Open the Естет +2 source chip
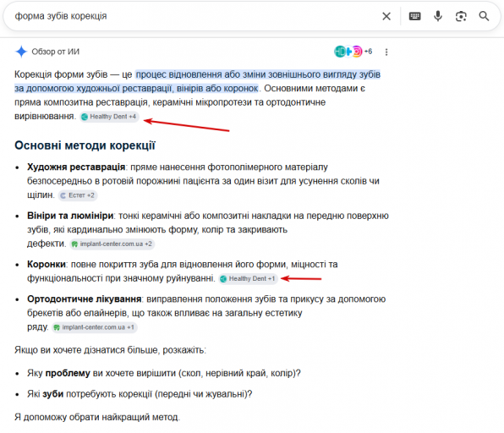 coord(78,195)
